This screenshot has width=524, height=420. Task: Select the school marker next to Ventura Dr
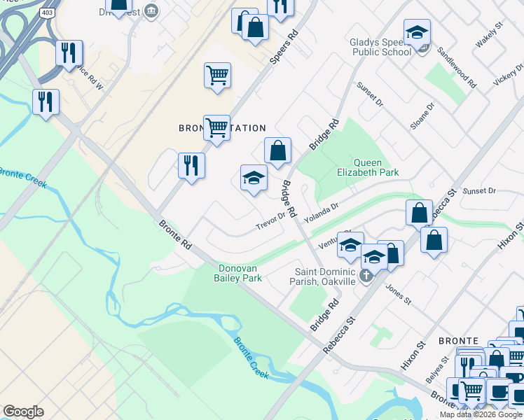pos(350,247)
